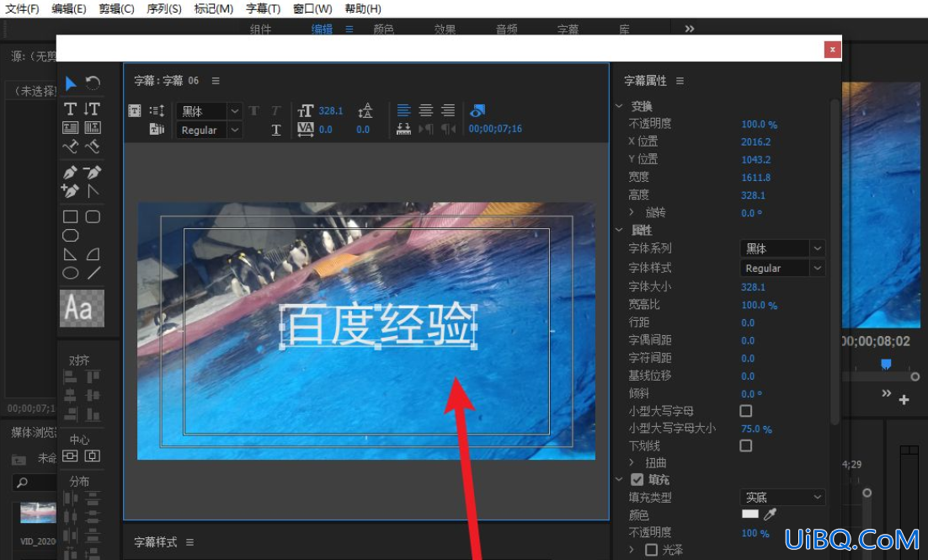This screenshot has width=928, height=560.
Task: Open 字体样式 Regular dropdown in properties
Action: pos(782,268)
